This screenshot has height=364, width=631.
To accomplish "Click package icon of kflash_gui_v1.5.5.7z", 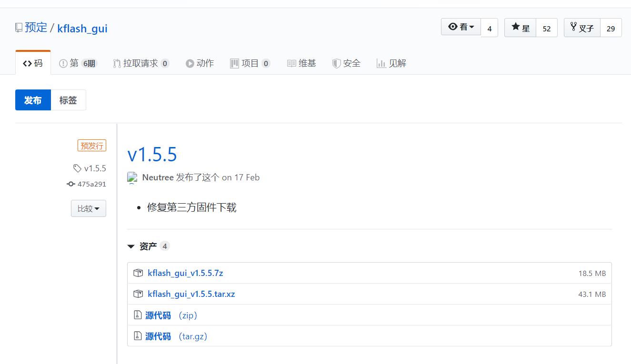I will (x=138, y=273).
